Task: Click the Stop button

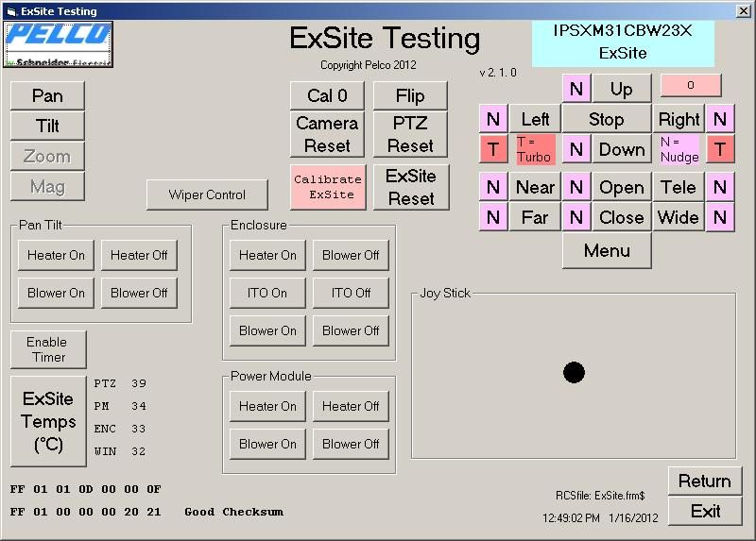Action: click(x=606, y=119)
